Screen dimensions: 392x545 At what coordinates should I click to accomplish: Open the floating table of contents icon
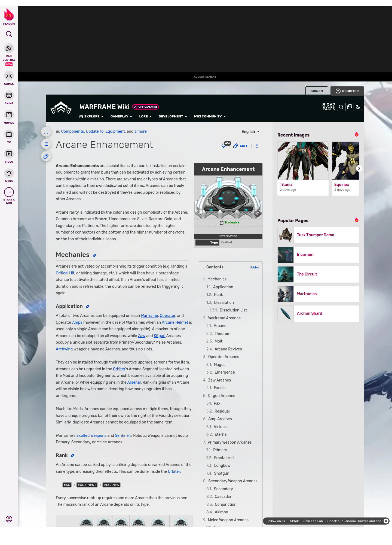click(46, 144)
